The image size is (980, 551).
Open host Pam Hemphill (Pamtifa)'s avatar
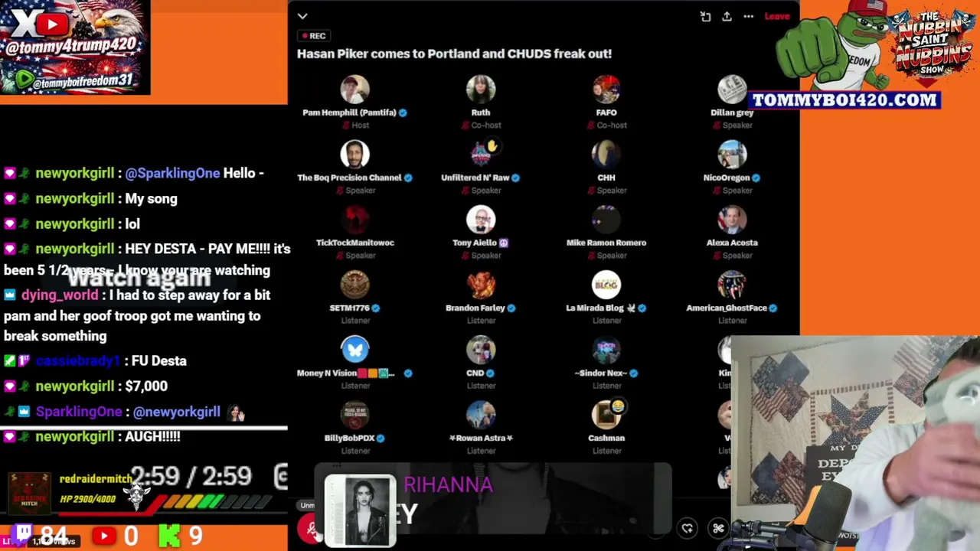click(x=354, y=90)
